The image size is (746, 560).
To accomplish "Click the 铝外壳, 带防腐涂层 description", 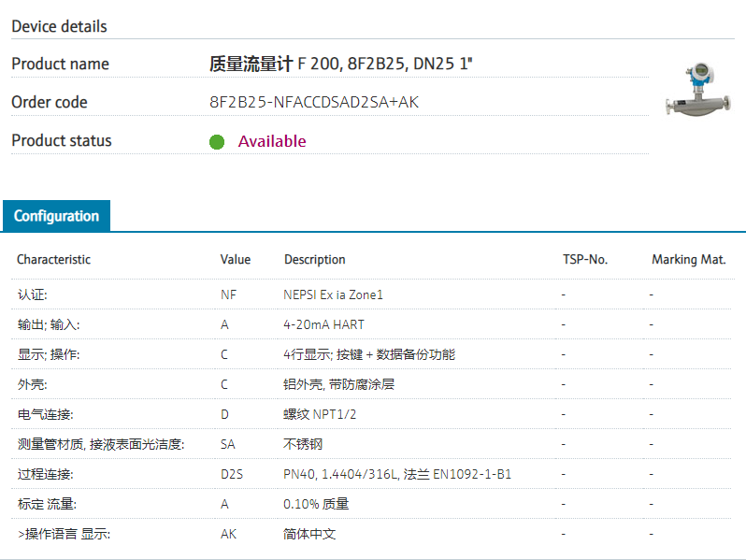I will pyautogui.click(x=337, y=384).
